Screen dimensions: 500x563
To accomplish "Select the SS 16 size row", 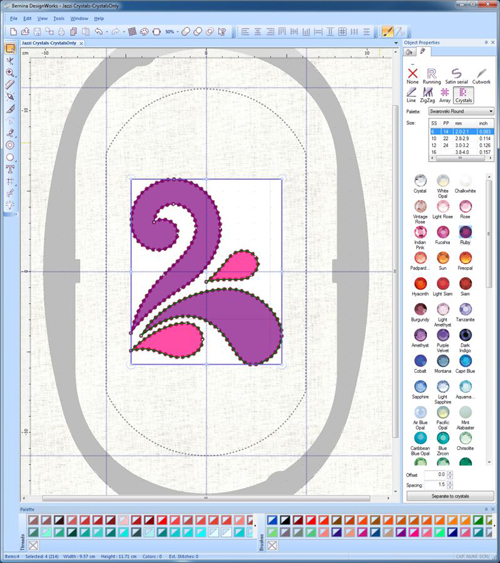I will point(461,152).
